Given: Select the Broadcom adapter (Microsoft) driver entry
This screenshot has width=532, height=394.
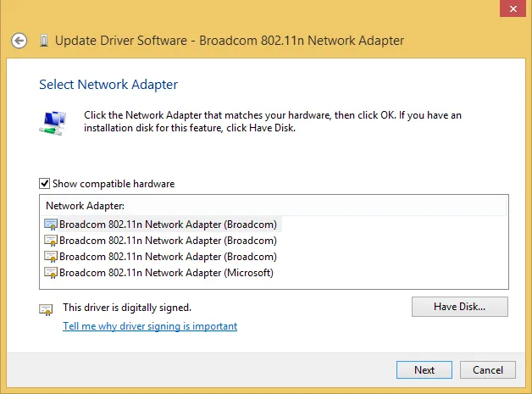Looking at the screenshot, I should pos(166,273).
